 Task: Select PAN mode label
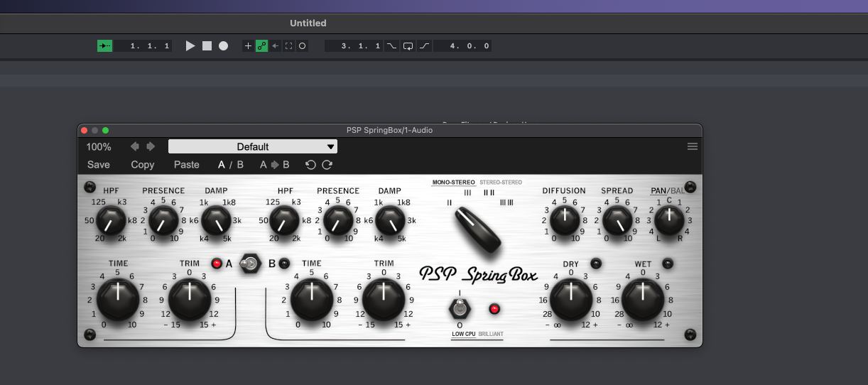[658, 190]
